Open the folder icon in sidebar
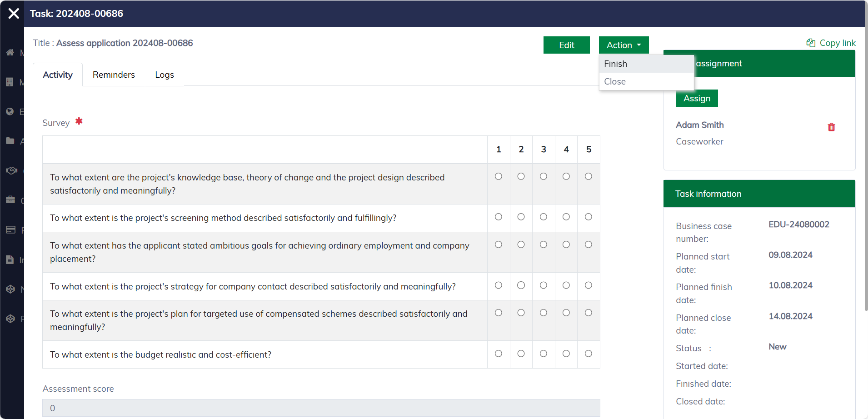 10,141
